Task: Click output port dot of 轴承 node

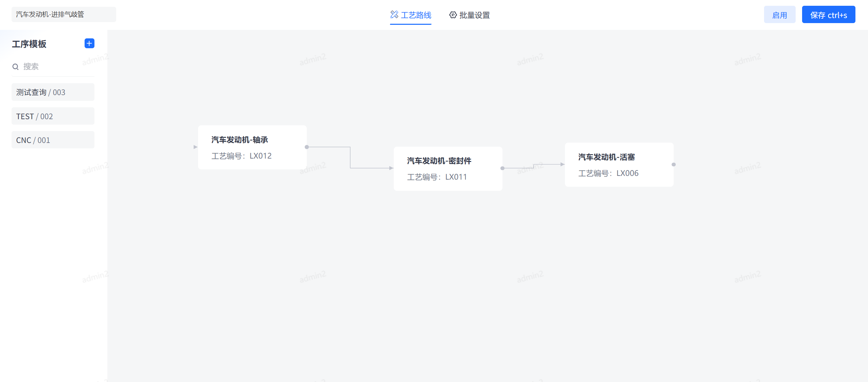Action: click(x=307, y=147)
